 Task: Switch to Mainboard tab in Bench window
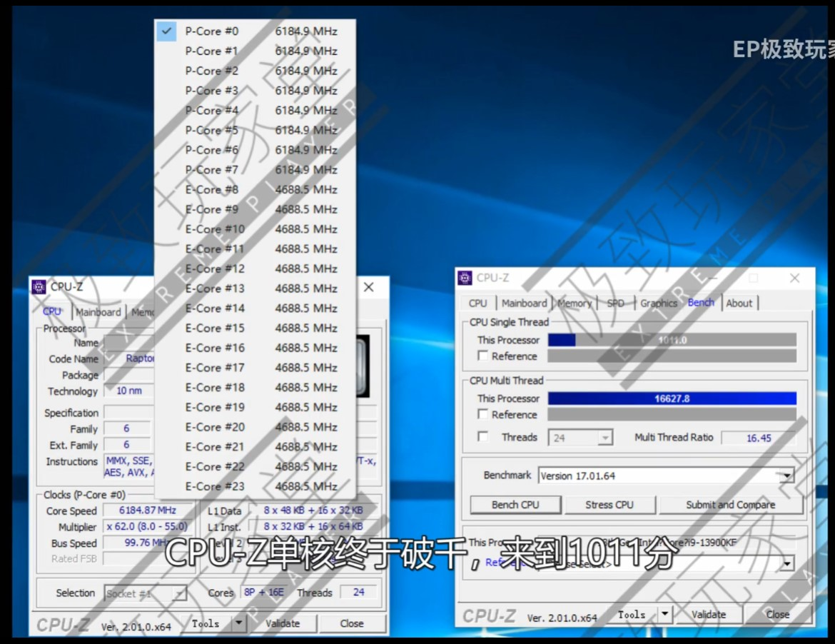point(524,303)
